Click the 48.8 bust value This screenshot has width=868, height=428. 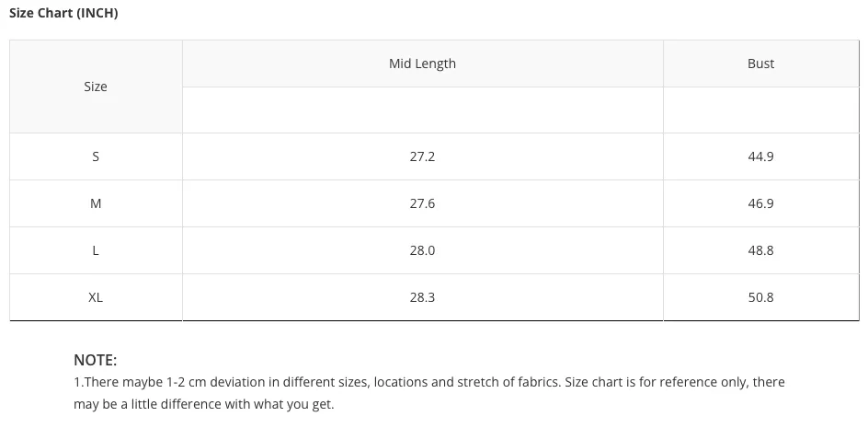coord(760,250)
